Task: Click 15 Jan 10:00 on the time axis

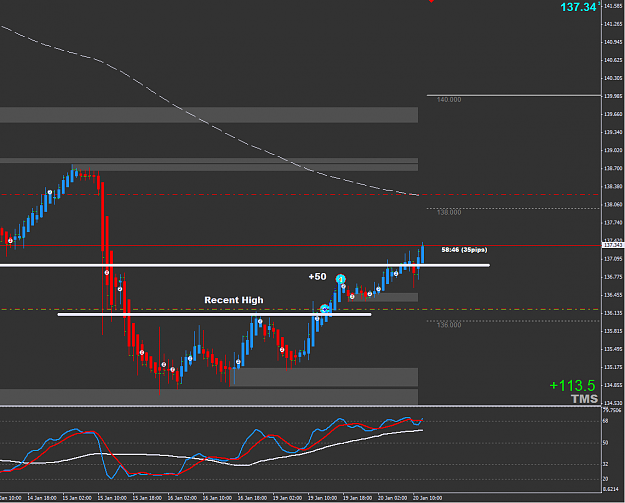Action: click(x=112, y=498)
